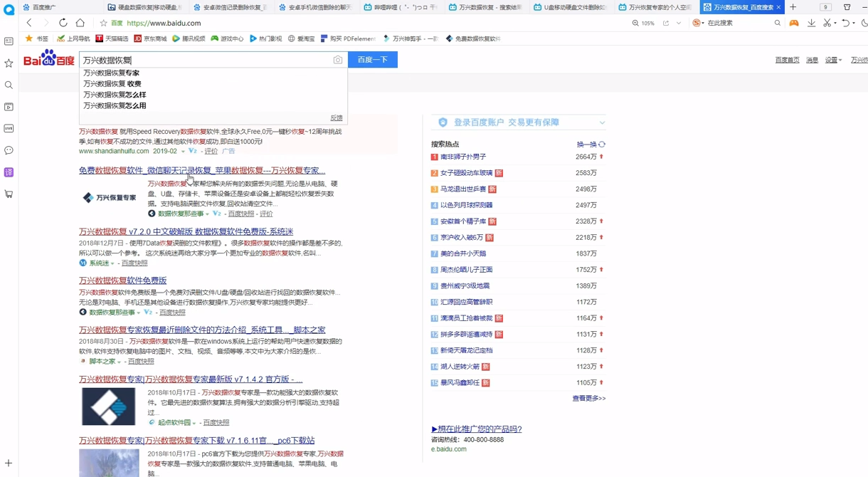Click the Baidu logo
This screenshot has width=868, height=477.
48,59
